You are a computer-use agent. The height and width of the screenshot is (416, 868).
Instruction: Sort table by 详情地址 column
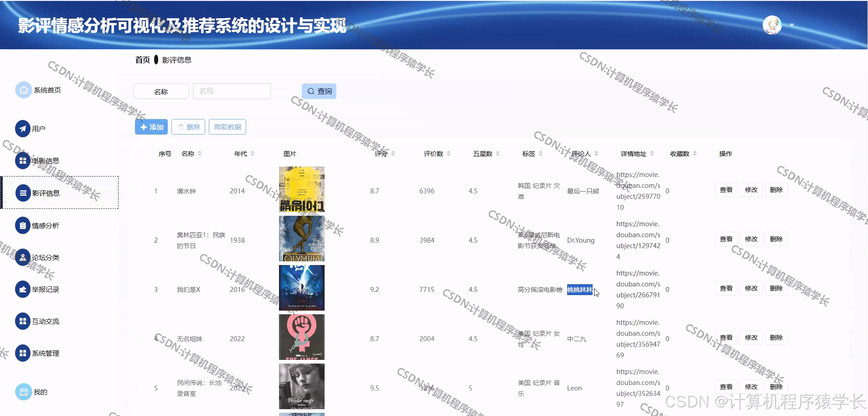click(x=652, y=154)
